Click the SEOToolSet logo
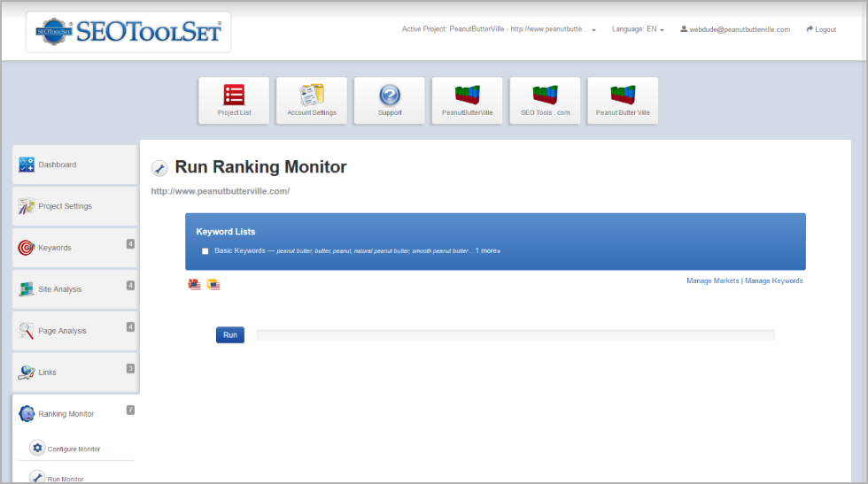868x484 pixels. coord(128,32)
